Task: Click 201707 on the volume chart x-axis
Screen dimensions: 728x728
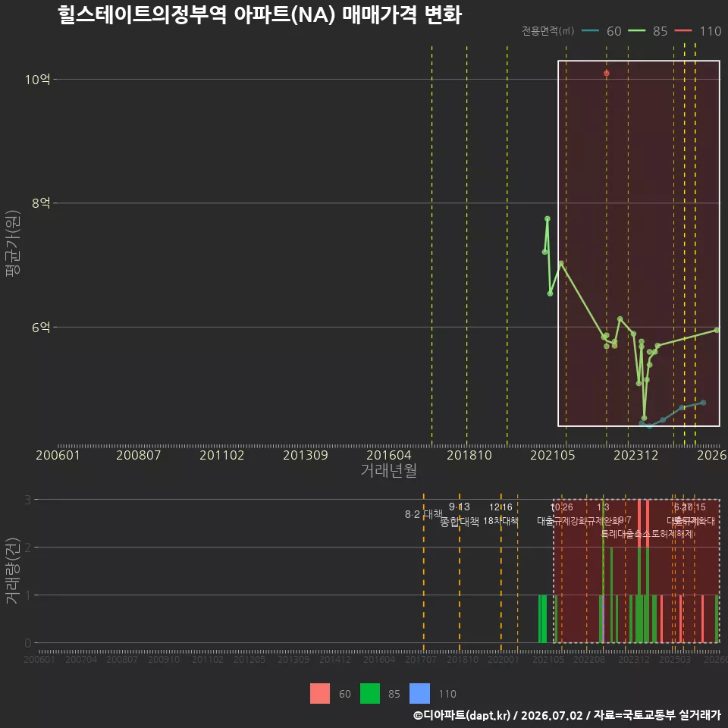Action: click(421, 659)
